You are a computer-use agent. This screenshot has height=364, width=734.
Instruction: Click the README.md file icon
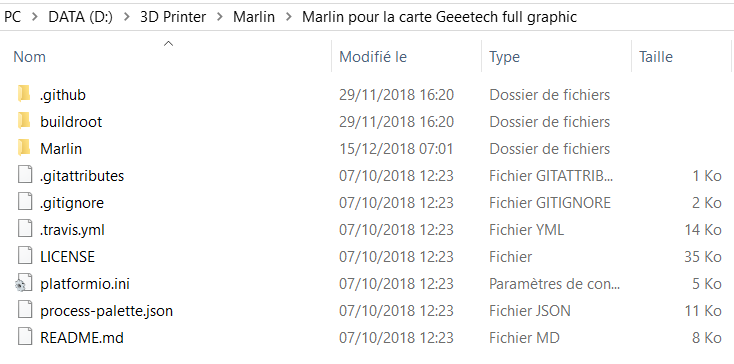coord(24,338)
